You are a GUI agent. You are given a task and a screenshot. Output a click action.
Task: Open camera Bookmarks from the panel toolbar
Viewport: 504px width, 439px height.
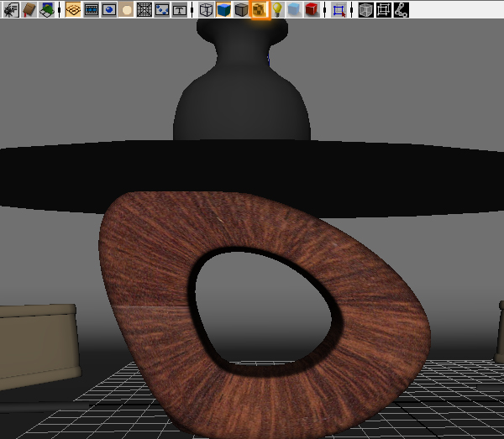(29, 9)
